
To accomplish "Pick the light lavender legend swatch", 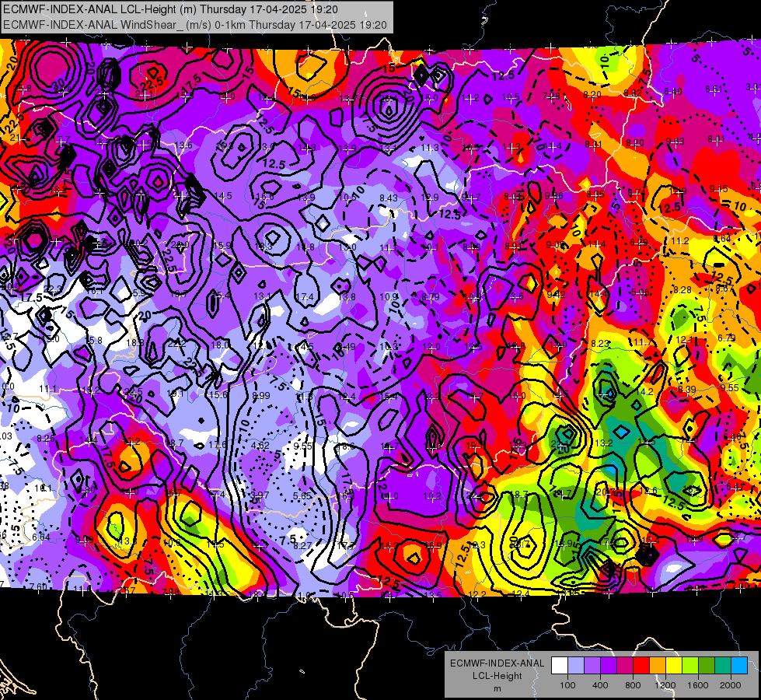I will tap(575, 666).
